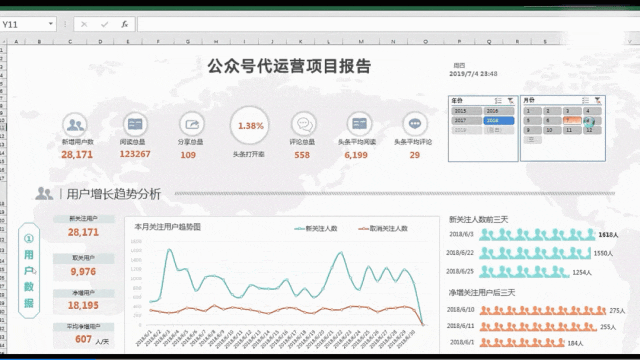Click the 新关注人数 legend entry
640x360 pixels.
click(x=316, y=229)
